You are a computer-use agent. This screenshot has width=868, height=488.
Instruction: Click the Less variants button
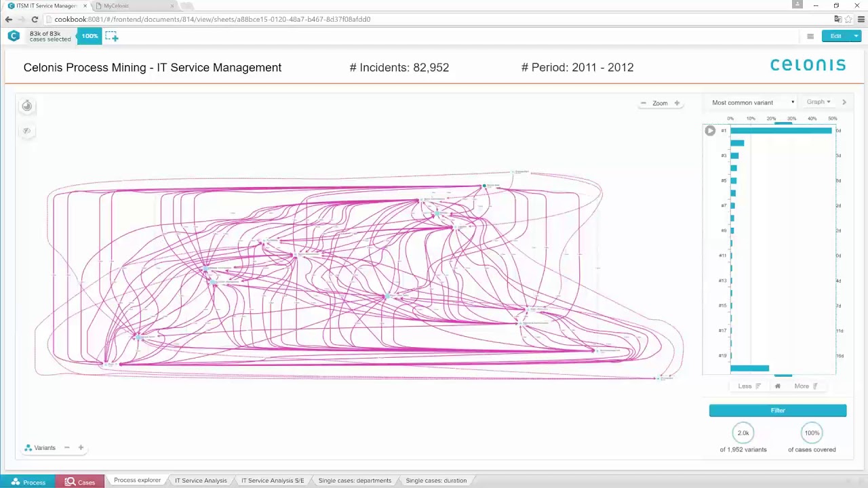[x=749, y=386]
